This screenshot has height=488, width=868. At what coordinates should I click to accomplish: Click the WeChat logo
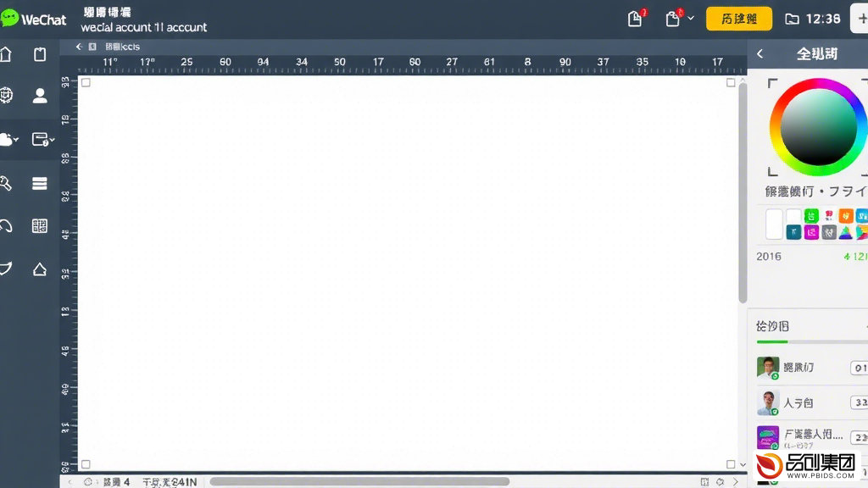33,19
